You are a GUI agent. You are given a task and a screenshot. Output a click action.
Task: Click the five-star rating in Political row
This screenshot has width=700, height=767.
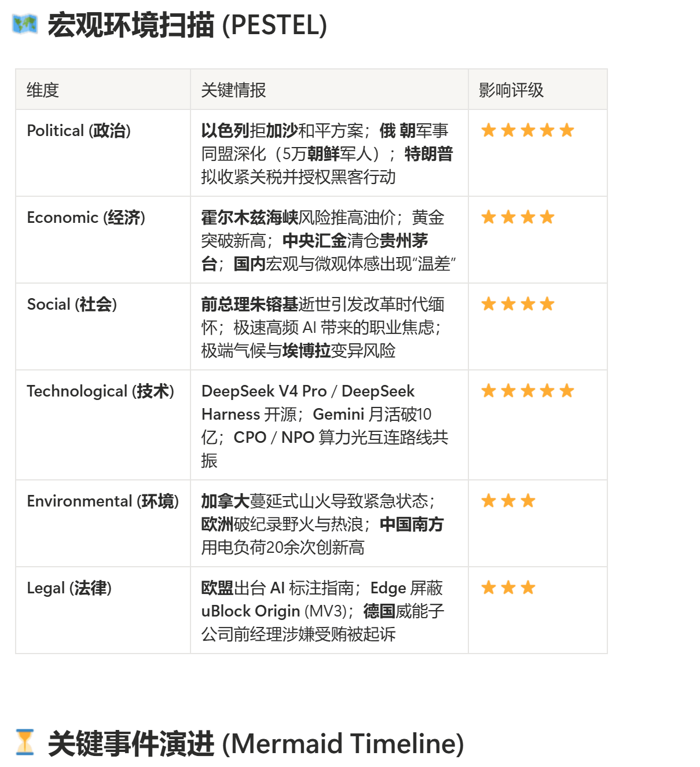point(527,130)
